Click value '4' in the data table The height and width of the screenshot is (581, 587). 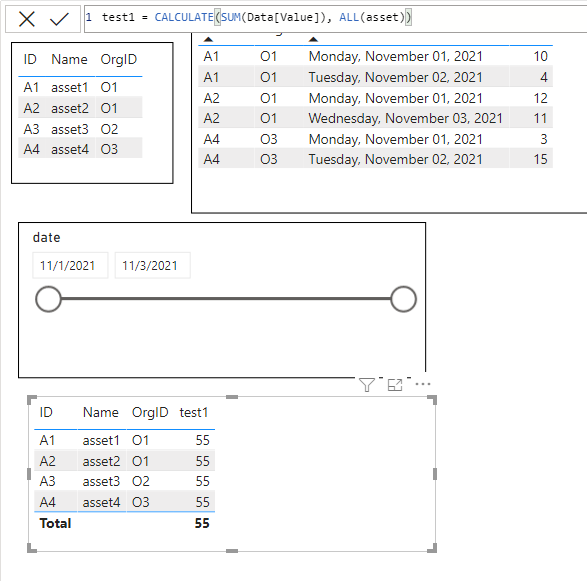tap(544, 77)
